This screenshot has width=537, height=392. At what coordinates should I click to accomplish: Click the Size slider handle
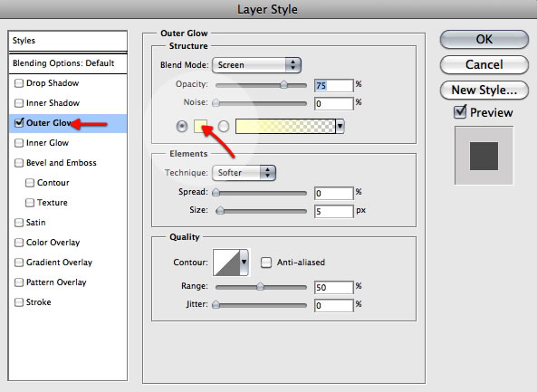point(220,211)
